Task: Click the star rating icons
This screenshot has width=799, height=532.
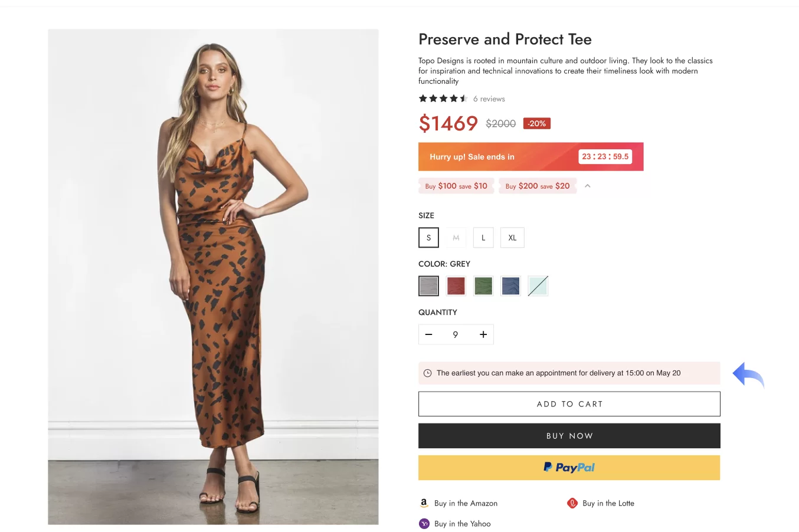Action: [443, 98]
